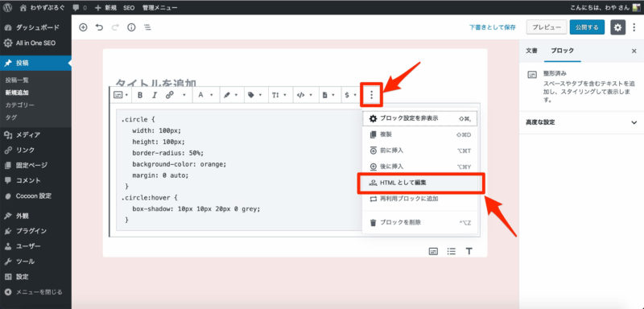Open the editor more options kebab menu

634,27
